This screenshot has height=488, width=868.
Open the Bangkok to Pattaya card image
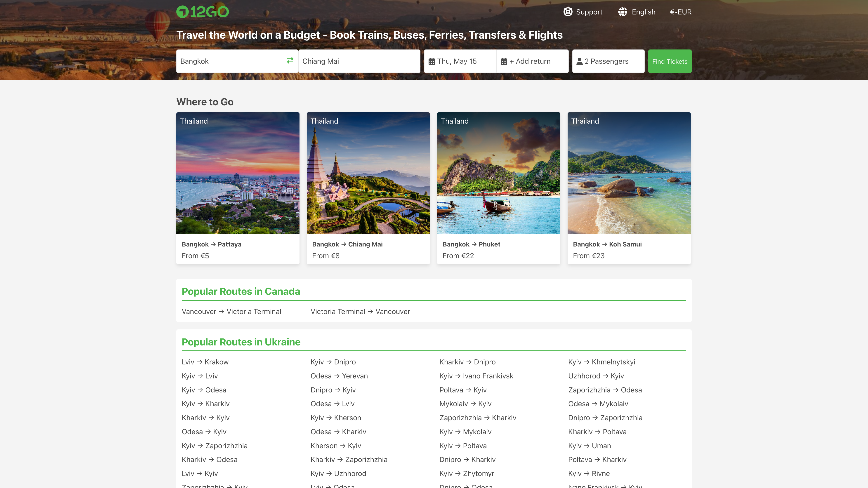coord(238,173)
